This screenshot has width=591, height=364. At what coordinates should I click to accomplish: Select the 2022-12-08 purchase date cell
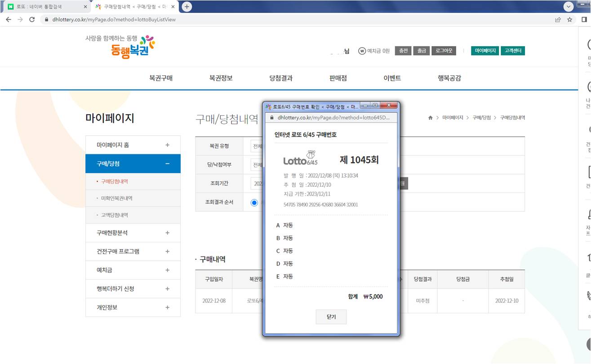pos(214,301)
